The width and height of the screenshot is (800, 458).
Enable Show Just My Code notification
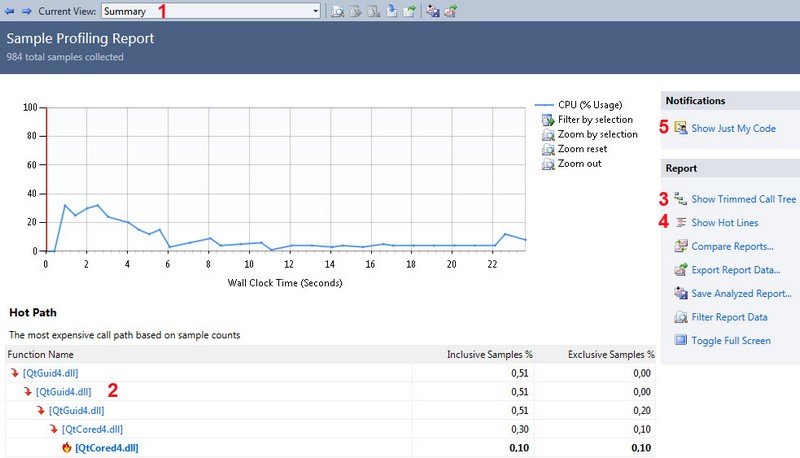(733, 128)
